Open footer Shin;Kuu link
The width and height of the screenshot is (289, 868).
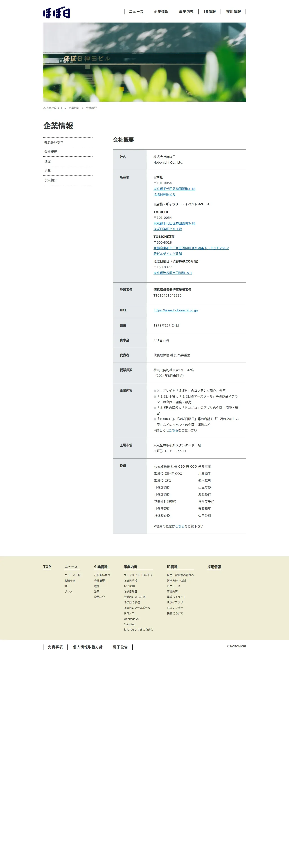tap(129, 624)
